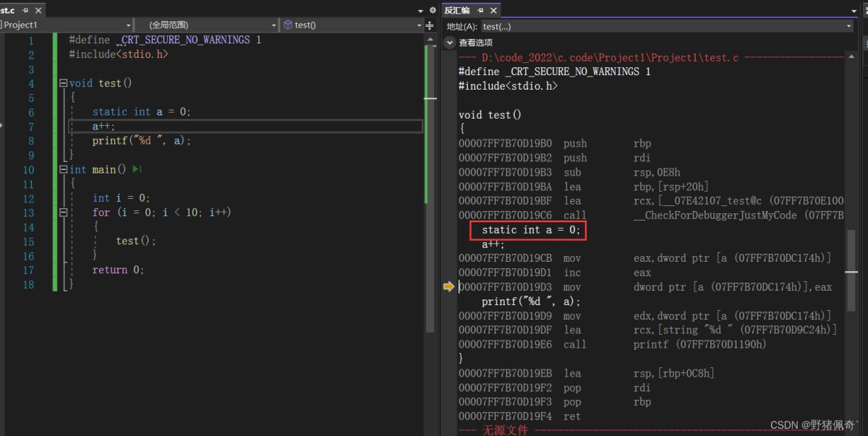Click the editor gear settings icon
Image resolution: width=868 pixels, height=436 pixels.
[433, 10]
